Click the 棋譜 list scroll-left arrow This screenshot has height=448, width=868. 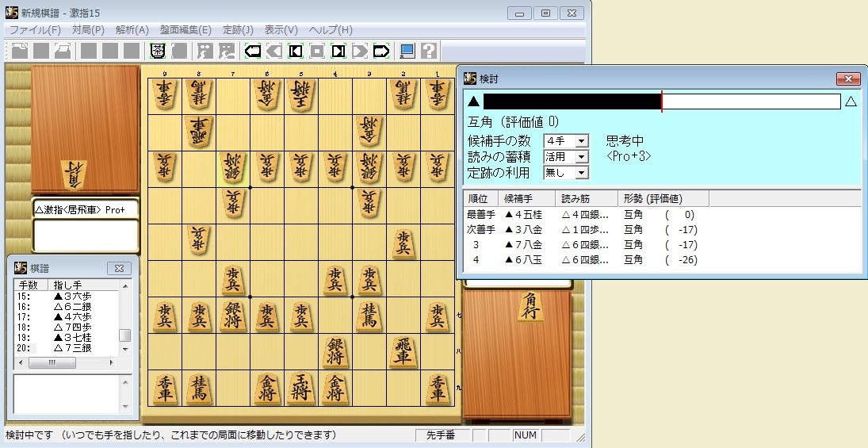tap(21, 362)
